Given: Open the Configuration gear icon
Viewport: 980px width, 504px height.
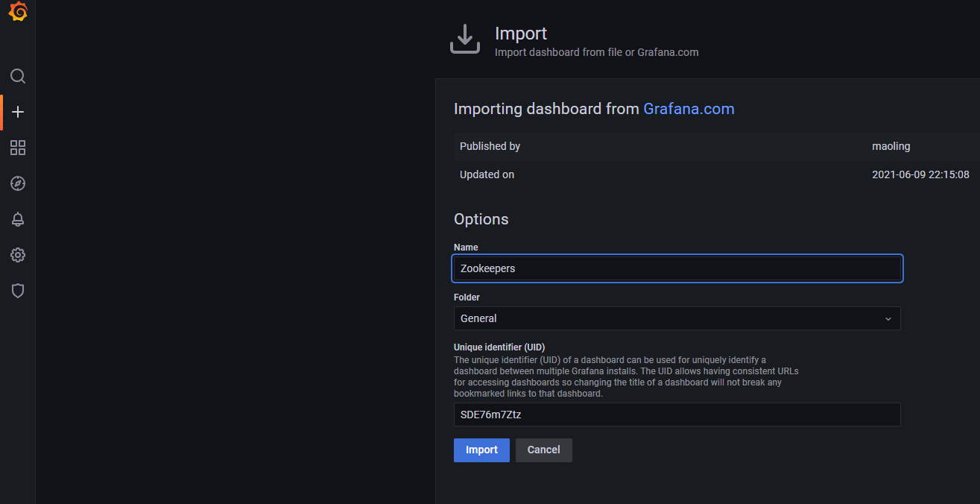Looking at the screenshot, I should coord(18,255).
